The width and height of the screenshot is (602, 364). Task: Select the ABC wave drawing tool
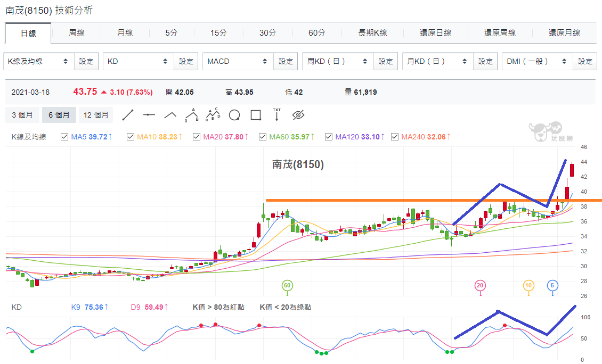tap(192, 115)
